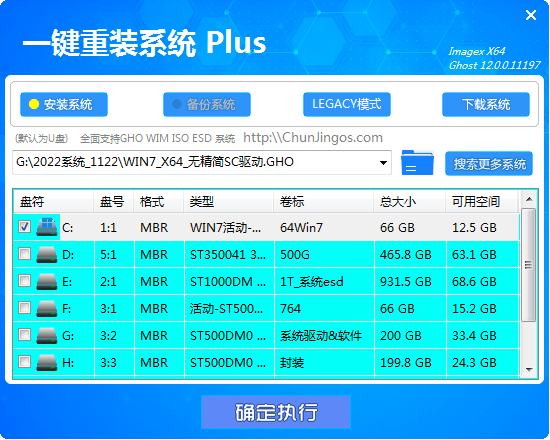The image size is (550, 440).
Task: Click the 465.8 GB size cell
Action: pyautogui.click(x=410, y=255)
